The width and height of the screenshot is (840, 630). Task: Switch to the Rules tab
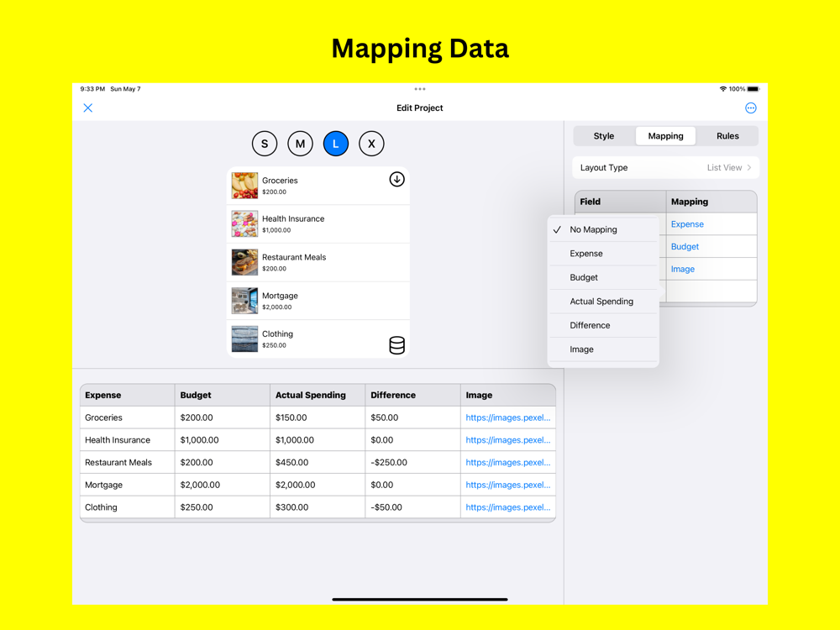coord(727,136)
